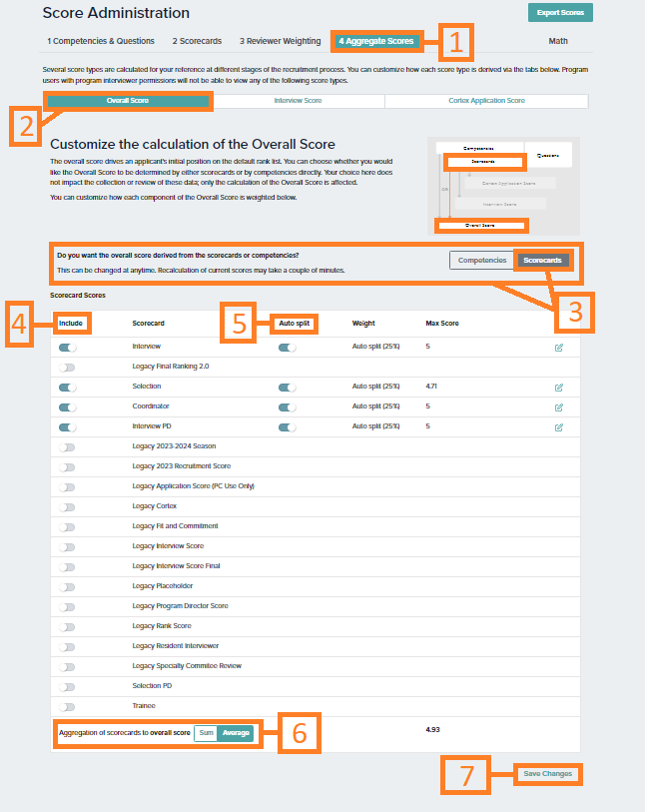645x812 pixels.
Task: Click the Max Score column header
Action: (442, 324)
